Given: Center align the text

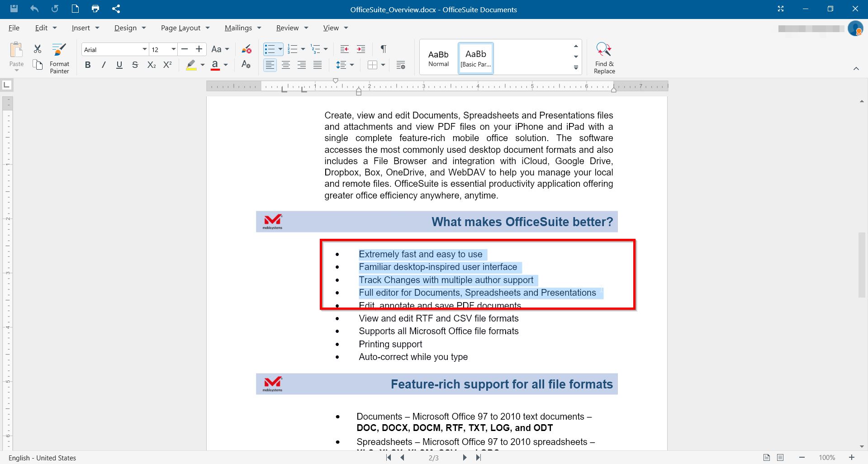Looking at the screenshot, I should [286, 65].
